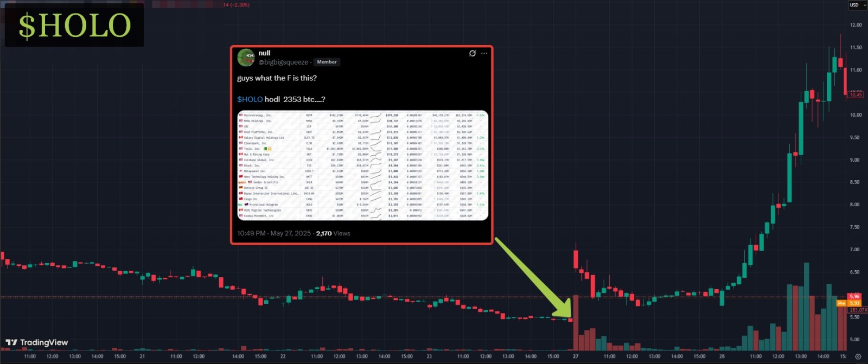Click the date label 27 on time axis
868x364 pixels.
tap(576, 356)
